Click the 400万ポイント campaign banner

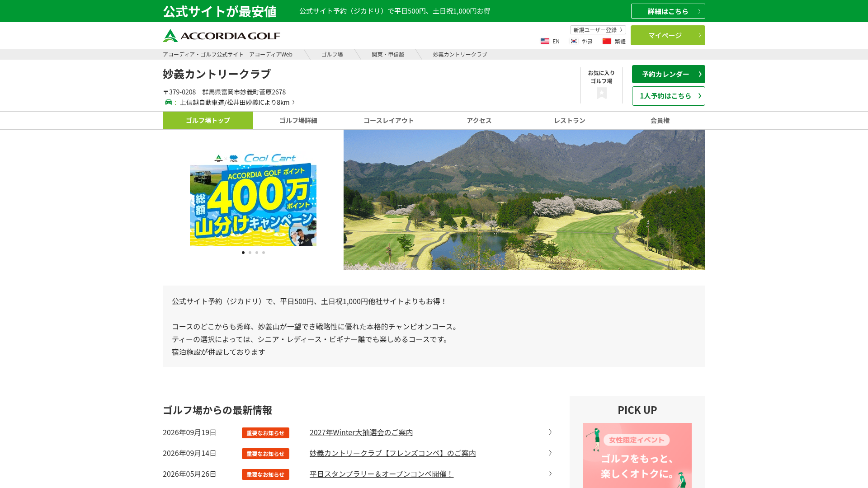tap(253, 199)
